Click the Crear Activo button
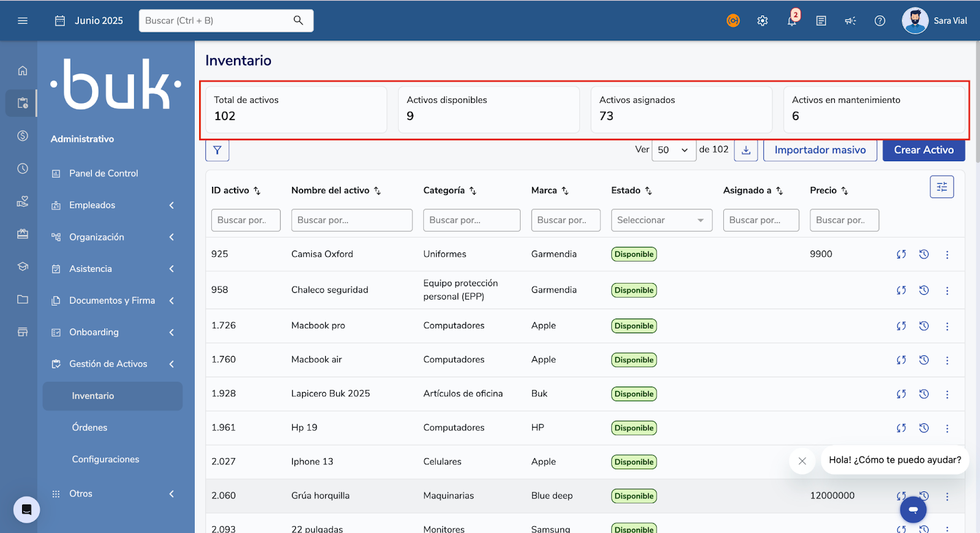The height and width of the screenshot is (533, 980). (x=923, y=150)
